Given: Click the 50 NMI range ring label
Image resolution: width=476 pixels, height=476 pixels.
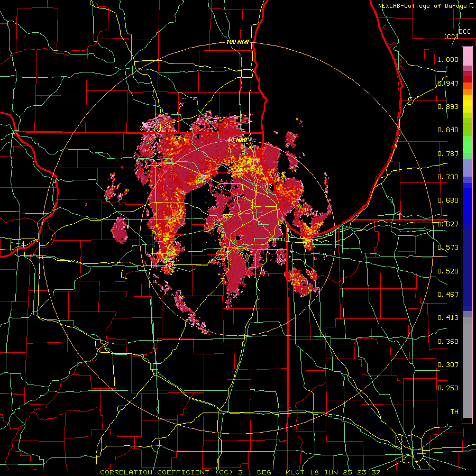Looking at the screenshot, I should pos(237,140).
